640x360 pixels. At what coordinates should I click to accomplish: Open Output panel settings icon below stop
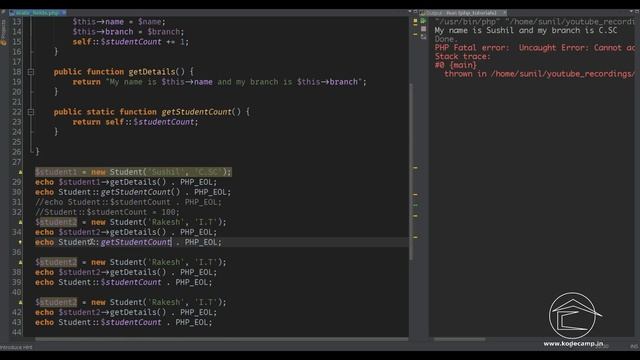423,37
